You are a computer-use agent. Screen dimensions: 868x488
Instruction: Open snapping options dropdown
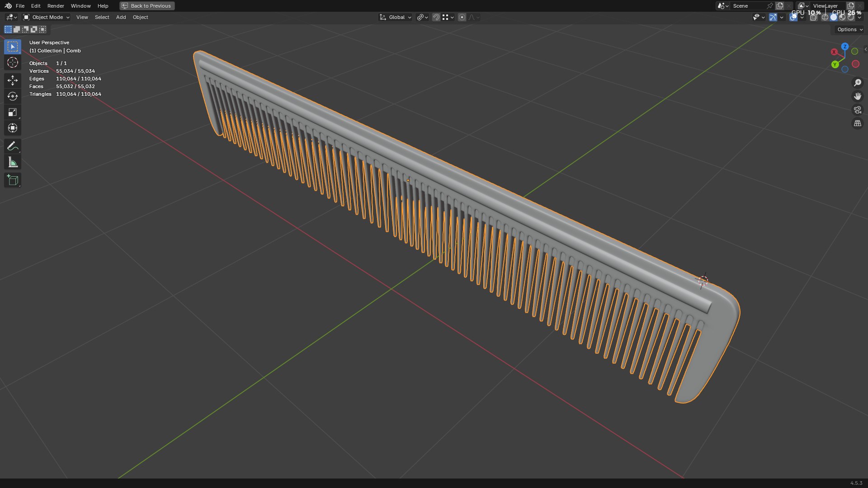[x=448, y=17]
